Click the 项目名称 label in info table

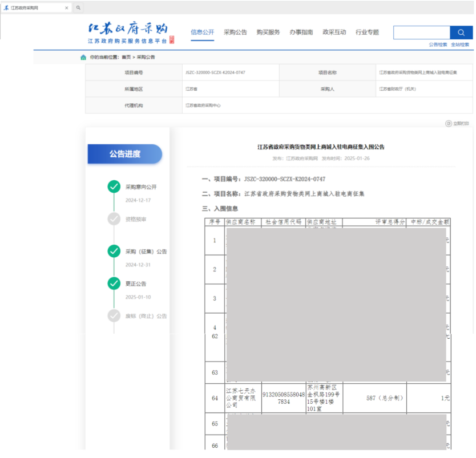[x=327, y=72]
